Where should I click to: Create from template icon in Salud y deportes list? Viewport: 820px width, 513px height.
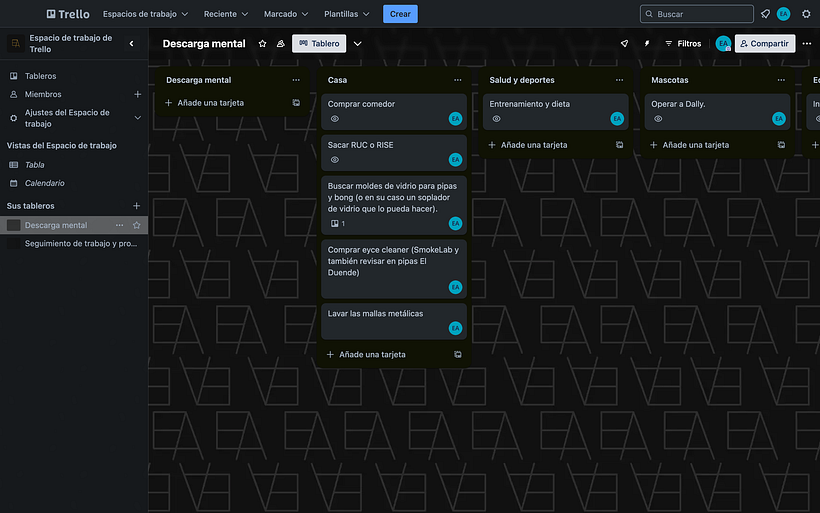(x=619, y=145)
